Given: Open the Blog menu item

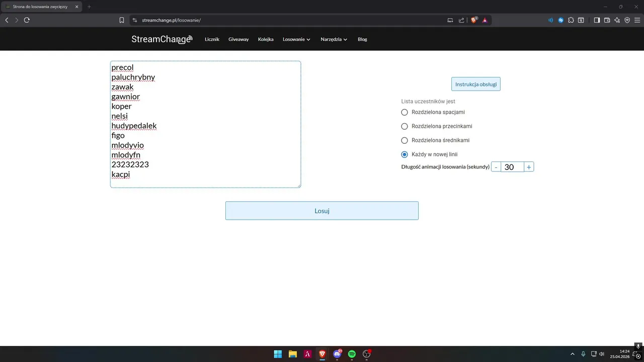Looking at the screenshot, I should tap(362, 39).
